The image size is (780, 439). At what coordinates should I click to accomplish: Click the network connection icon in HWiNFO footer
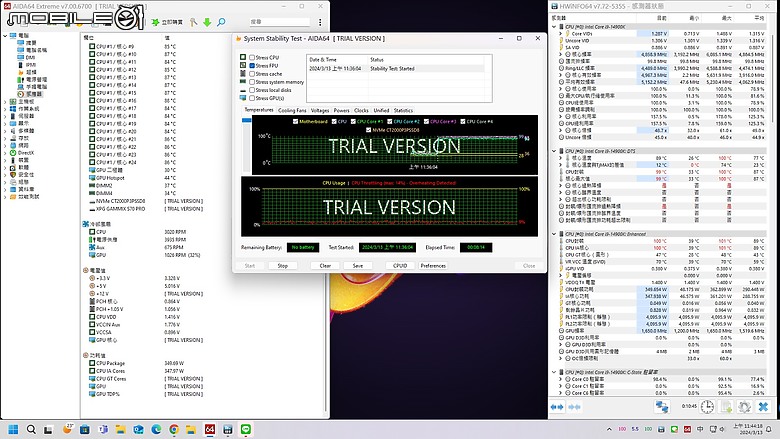tap(662, 406)
